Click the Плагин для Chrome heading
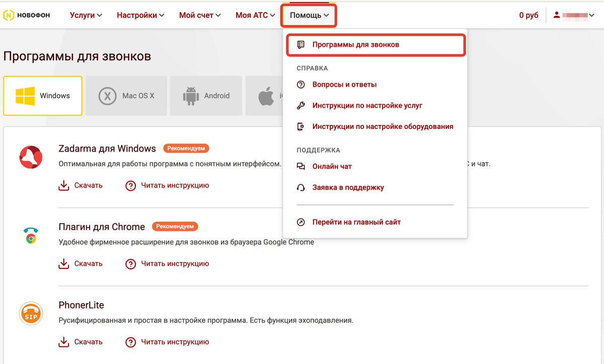 [102, 227]
